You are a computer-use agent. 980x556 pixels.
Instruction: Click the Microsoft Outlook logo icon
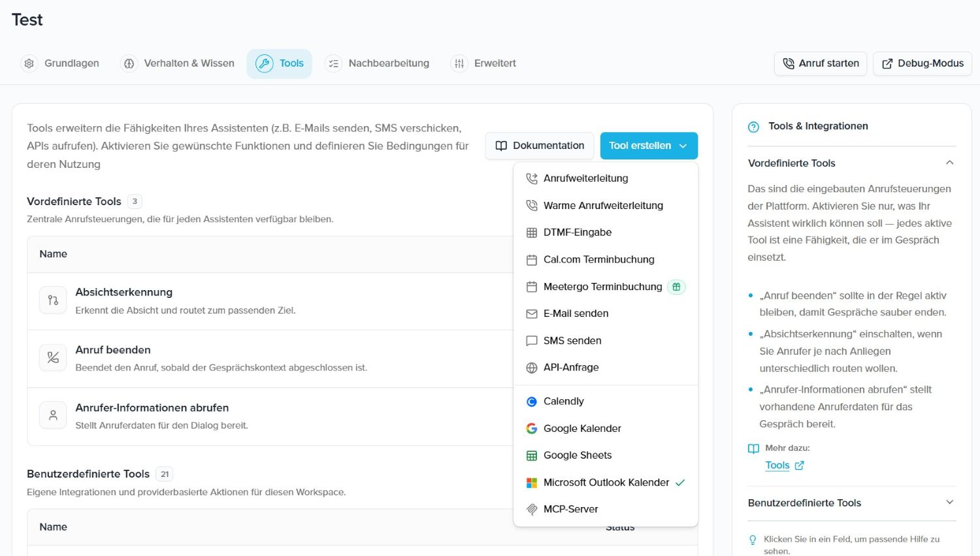(532, 483)
